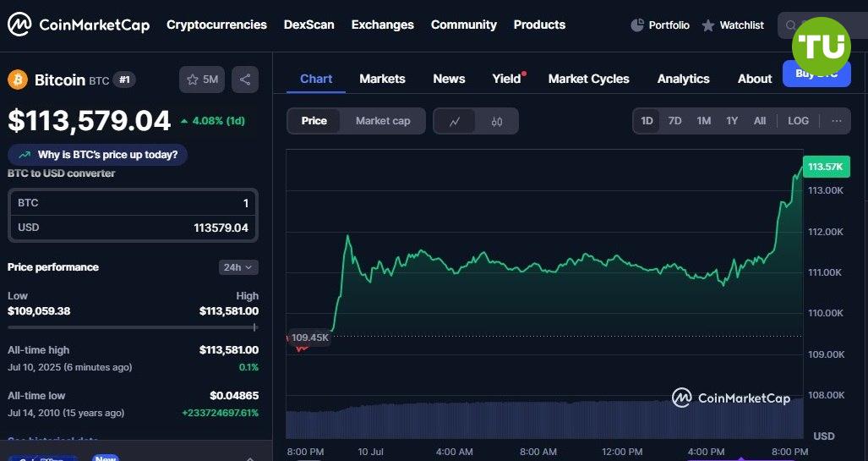Open the Products menu
Viewport: 868px width, 461px height.
(x=540, y=25)
